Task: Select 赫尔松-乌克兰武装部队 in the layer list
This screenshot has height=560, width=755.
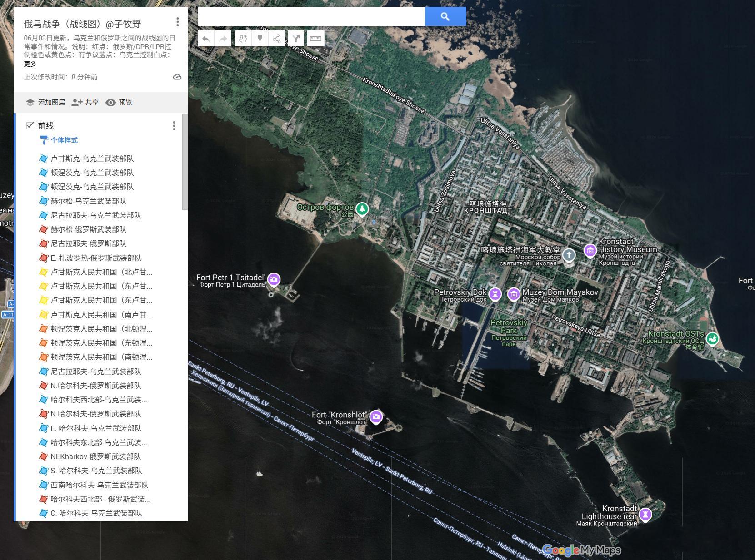Action: [x=89, y=201]
